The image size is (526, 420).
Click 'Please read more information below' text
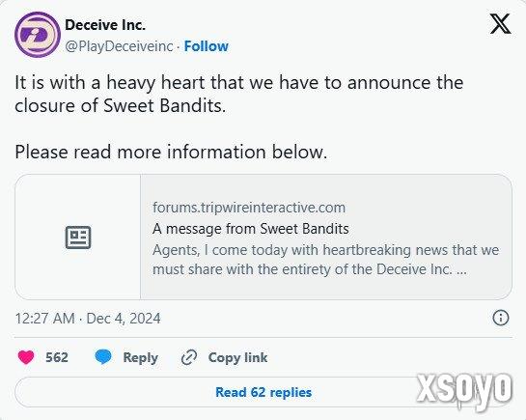[171, 152]
